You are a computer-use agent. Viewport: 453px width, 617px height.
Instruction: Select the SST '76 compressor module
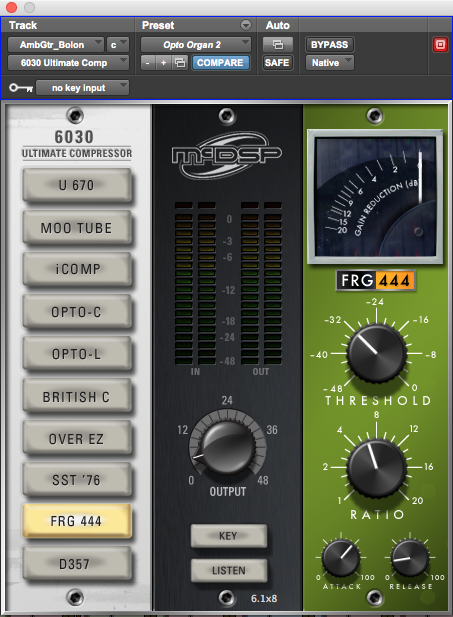click(x=77, y=480)
